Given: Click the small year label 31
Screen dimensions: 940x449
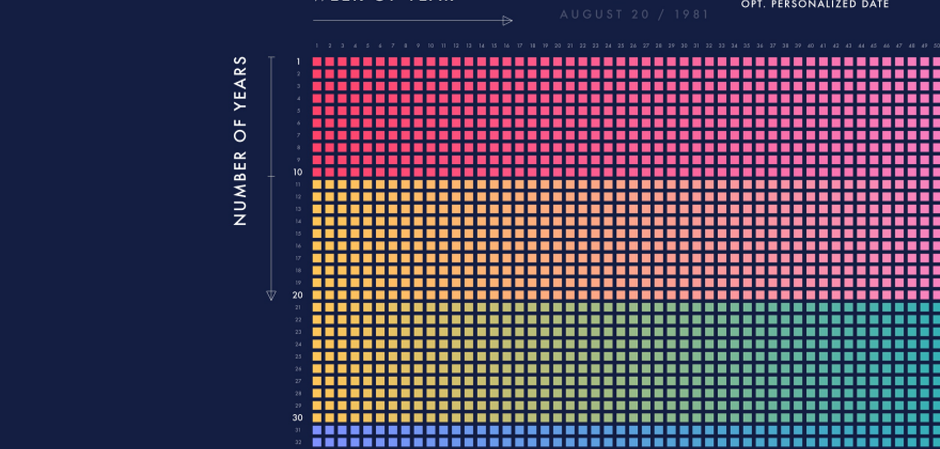Looking at the screenshot, I should tap(298, 430).
